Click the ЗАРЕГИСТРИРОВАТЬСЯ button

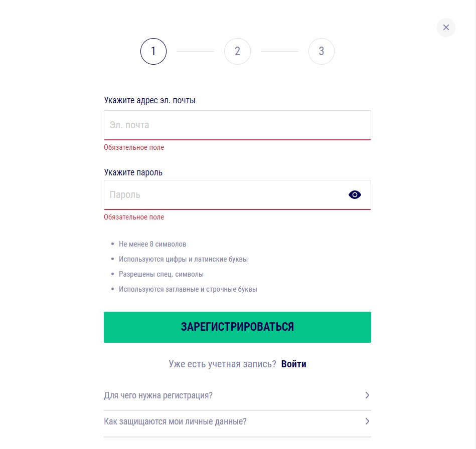tap(237, 327)
